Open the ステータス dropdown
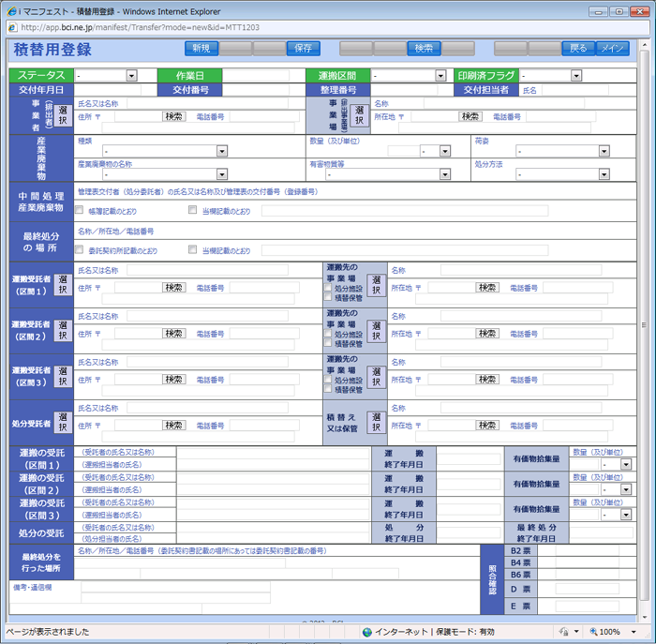This screenshot has width=656, height=644. [131, 76]
